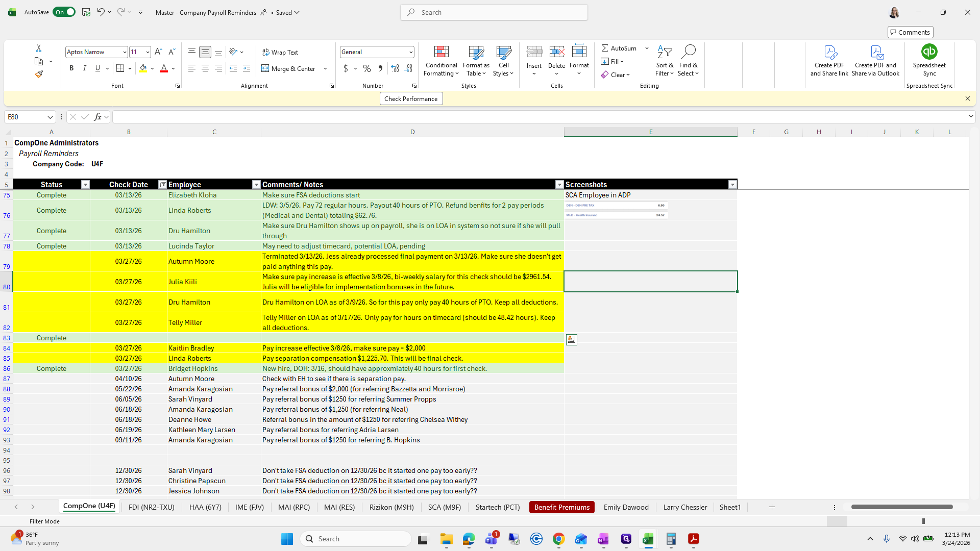Image resolution: width=980 pixels, height=551 pixels.
Task: Open the Comments button
Action: pyautogui.click(x=910, y=32)
